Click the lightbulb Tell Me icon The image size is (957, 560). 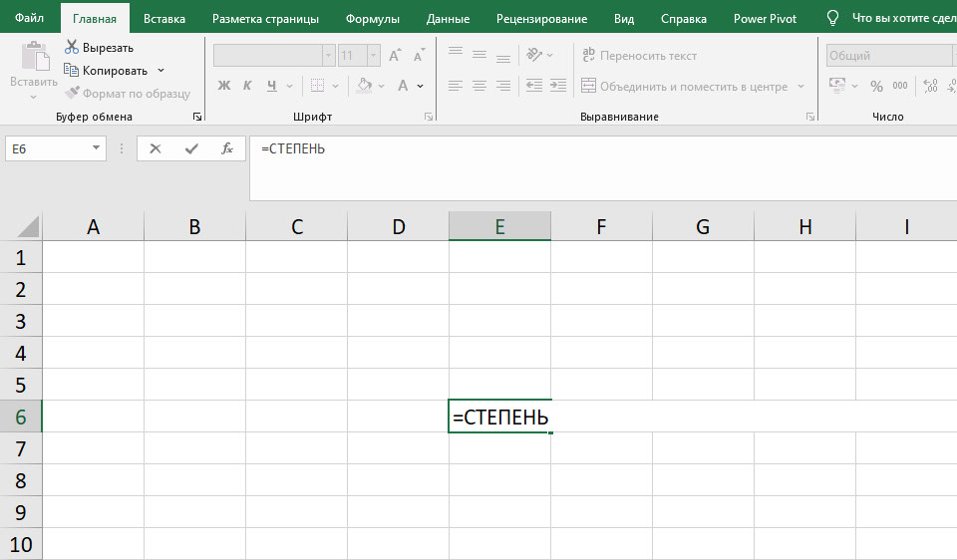(832, 18)
